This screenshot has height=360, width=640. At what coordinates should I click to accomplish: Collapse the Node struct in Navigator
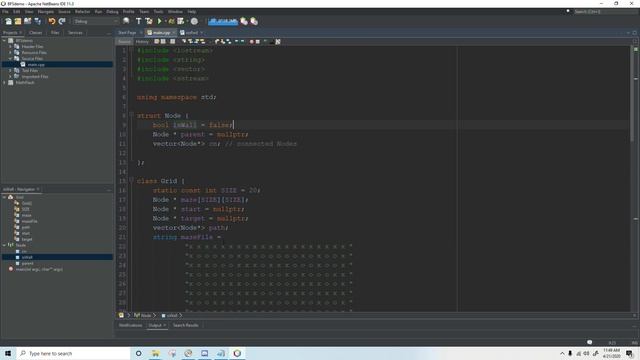coord(4,245)
